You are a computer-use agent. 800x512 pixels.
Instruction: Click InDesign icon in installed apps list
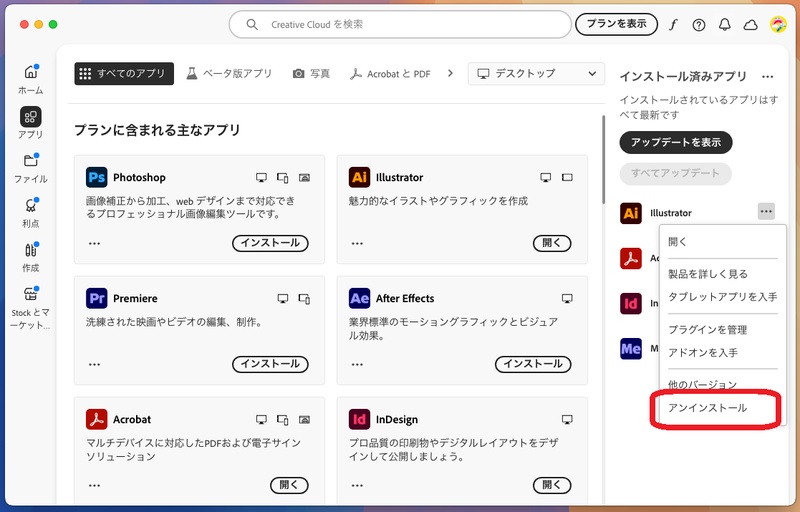point(631,303)
